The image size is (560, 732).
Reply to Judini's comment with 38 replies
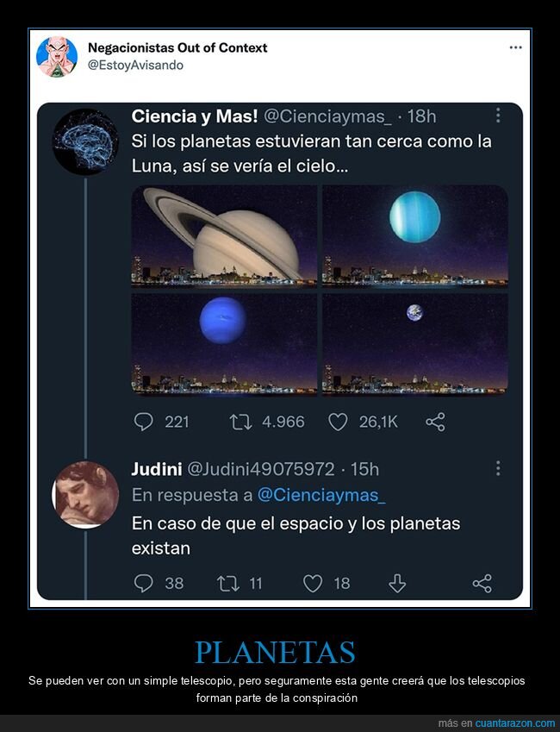[x=145, y=584]
